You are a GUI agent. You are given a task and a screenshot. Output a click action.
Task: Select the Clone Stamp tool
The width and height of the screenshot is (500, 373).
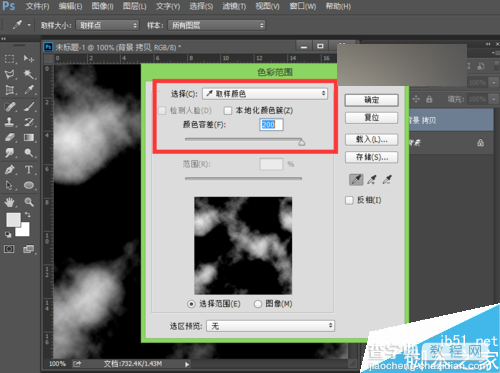(x=9, y=122)
